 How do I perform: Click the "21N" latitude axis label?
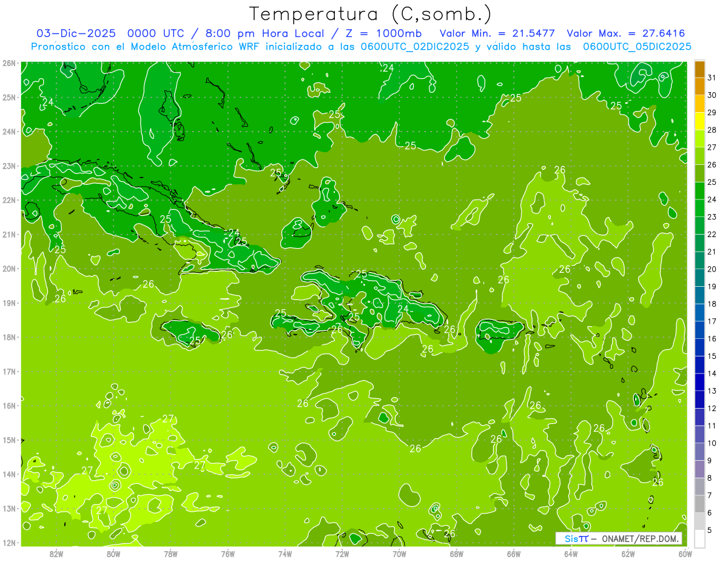(x=9, y=234)
